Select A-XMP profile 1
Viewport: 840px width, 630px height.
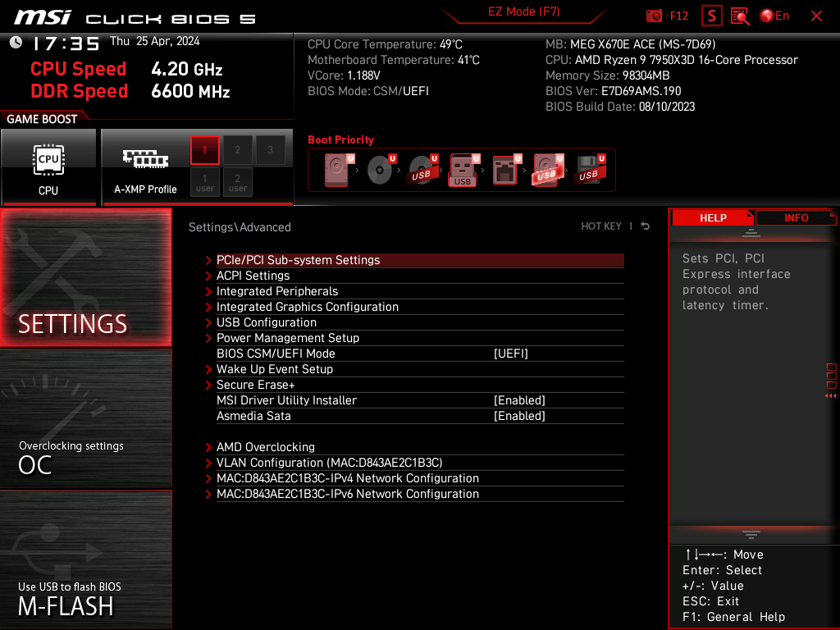[x=204, y=150]
